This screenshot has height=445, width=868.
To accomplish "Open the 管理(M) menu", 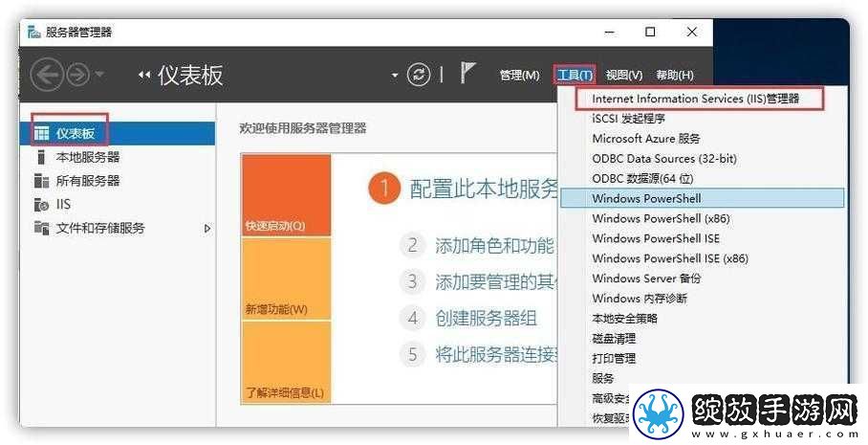I will pos(519,75).
